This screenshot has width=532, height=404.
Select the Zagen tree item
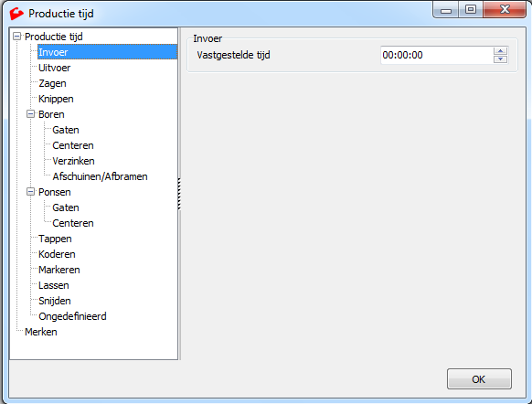coord(52,83)
